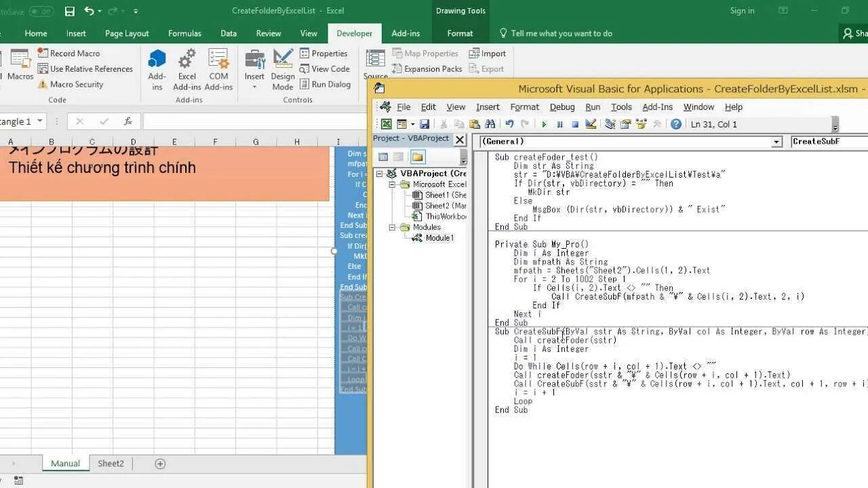Switch to the Page Layout ribbon tab
This screenshot has width=868, height=488.
pyautogui.click(x=127, y=33)
